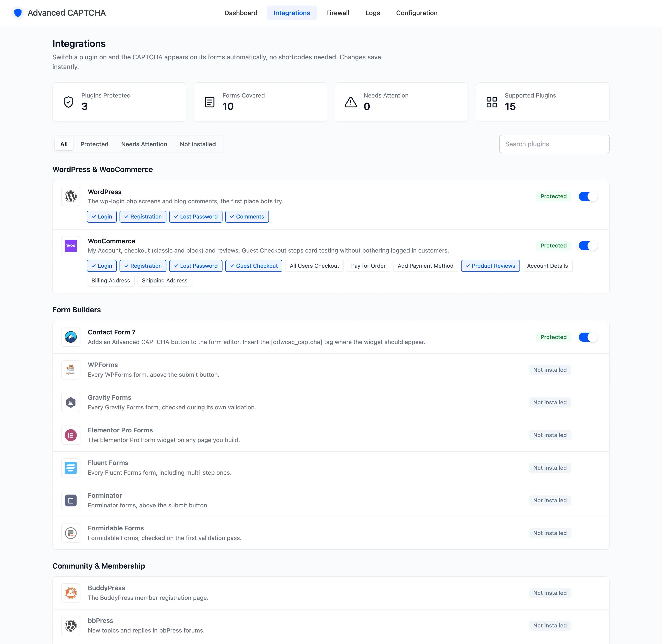Click the WordPress plugin logo
This screenshot has width=662, height=644.
(71, 196)
